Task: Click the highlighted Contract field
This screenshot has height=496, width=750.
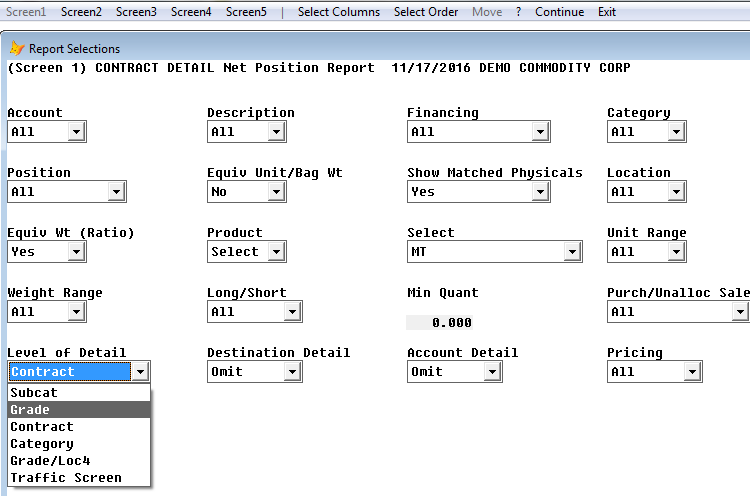Action: click(x=70, y=372)
